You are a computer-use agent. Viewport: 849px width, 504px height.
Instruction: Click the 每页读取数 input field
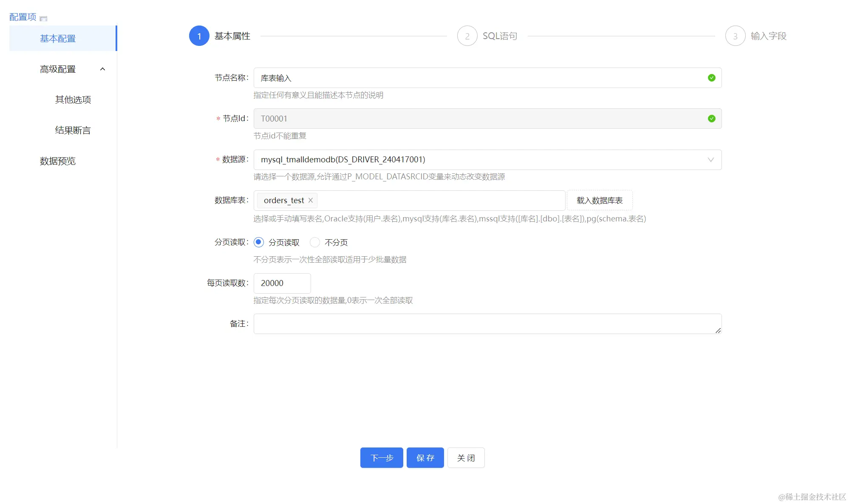point(282,283)
